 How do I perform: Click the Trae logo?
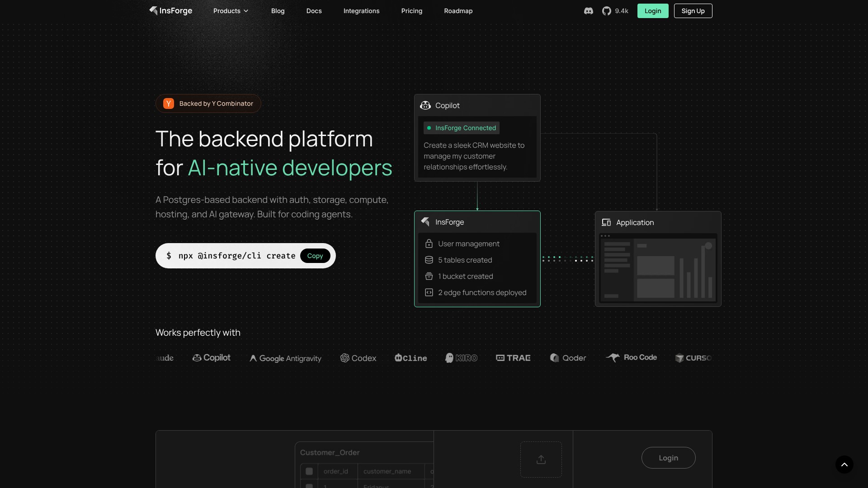coord(513,358)
